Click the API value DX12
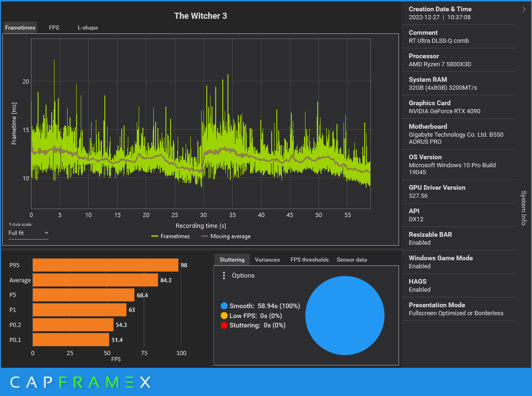 [x=416, y=219]
